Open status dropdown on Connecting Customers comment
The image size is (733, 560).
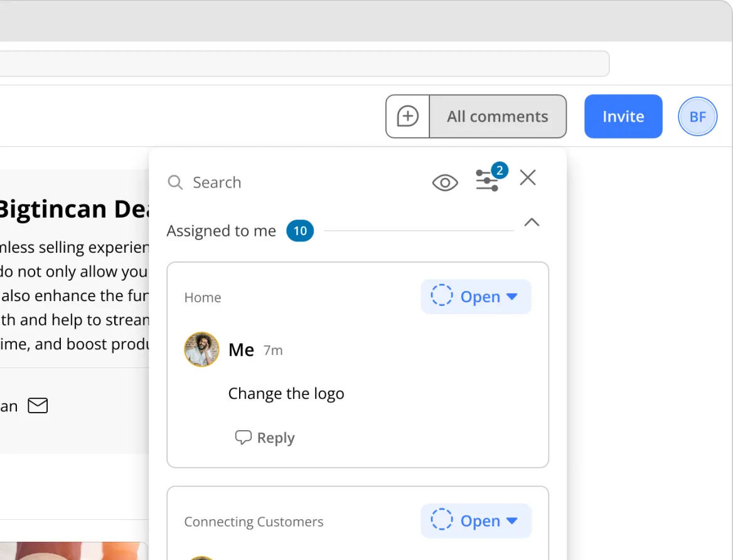[476, 520]
